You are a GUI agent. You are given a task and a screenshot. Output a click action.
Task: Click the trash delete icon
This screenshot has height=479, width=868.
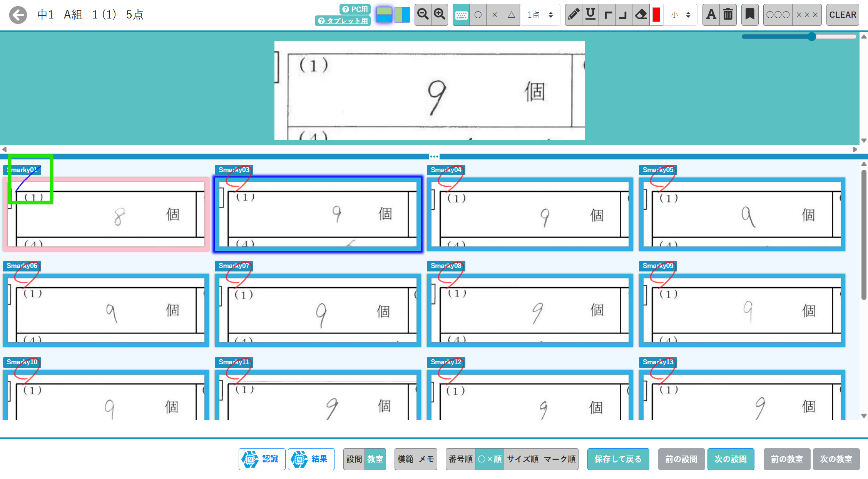(728, 15)
